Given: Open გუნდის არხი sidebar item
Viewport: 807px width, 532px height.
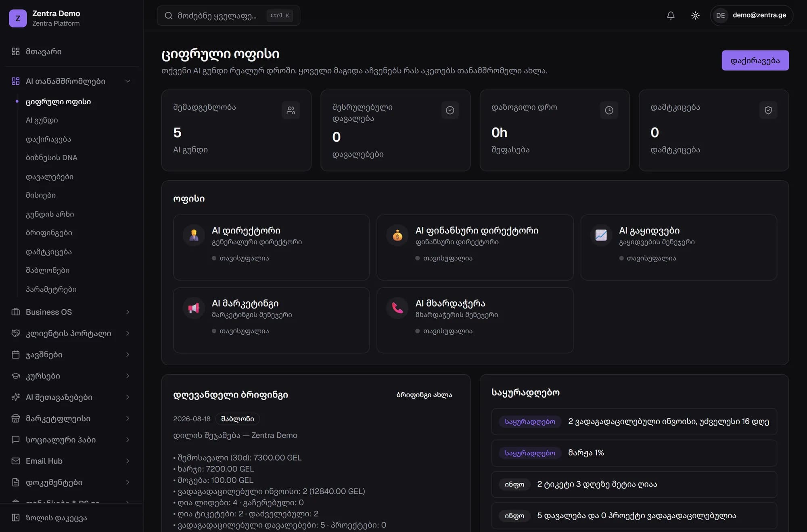Looking at the screenshot, I should [50, 214].
